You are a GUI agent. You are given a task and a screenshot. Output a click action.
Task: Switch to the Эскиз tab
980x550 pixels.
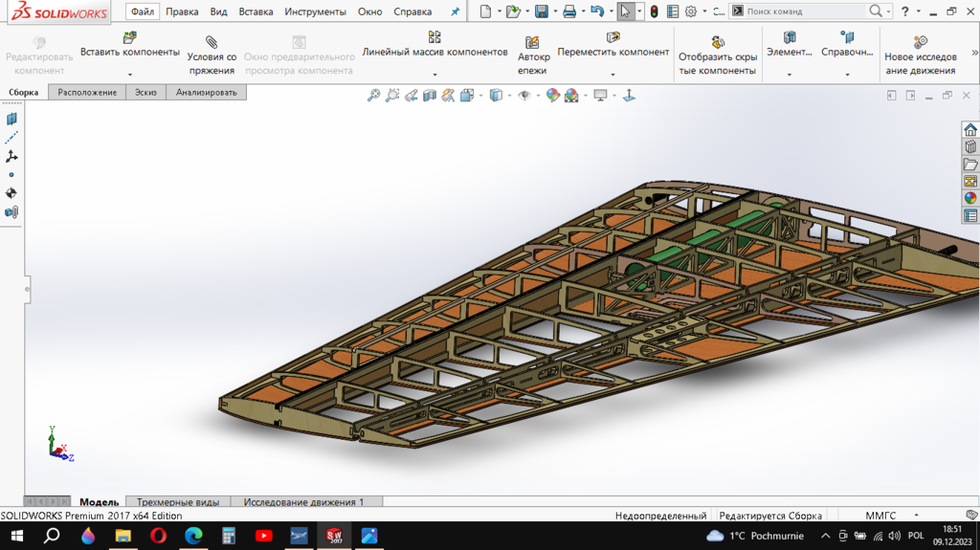point(145,92)
